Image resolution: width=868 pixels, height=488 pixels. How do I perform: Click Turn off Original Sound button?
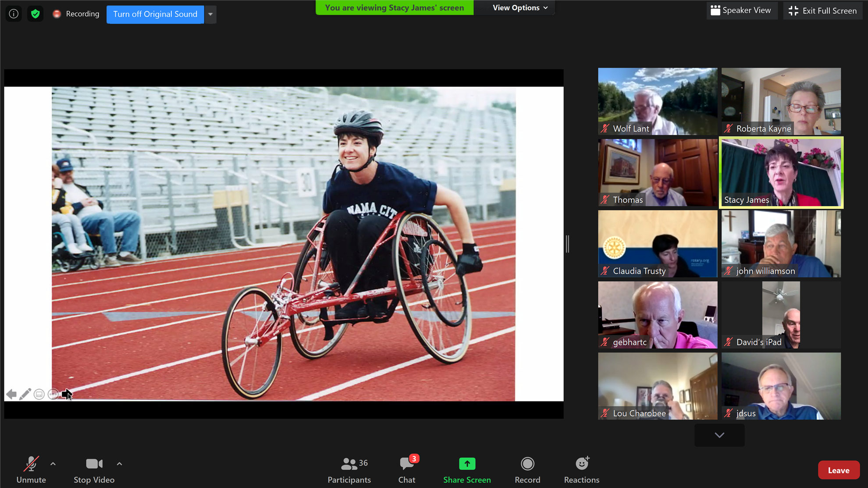(x=155, y=14)
